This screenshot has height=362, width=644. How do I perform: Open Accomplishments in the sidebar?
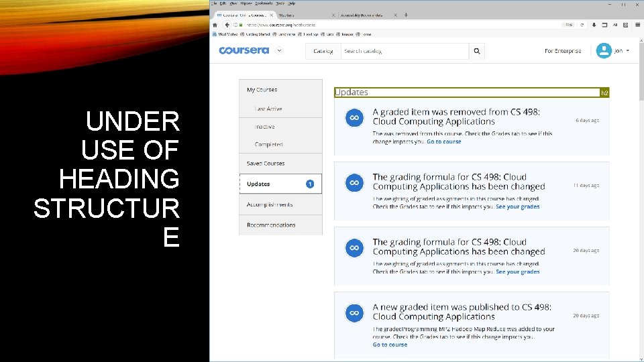[x=281, y=204]
